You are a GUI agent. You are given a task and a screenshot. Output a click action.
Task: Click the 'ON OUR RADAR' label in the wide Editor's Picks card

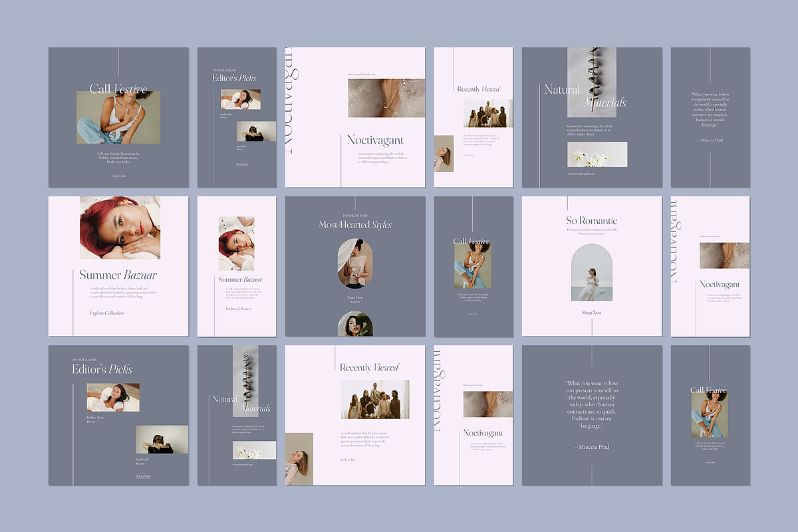click(84, 360)
